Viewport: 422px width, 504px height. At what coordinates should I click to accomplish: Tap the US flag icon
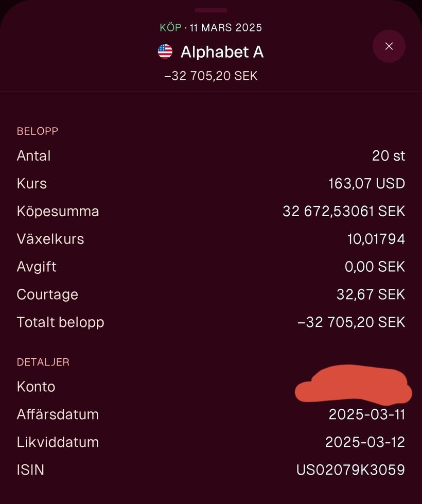(x=165, y=51)
